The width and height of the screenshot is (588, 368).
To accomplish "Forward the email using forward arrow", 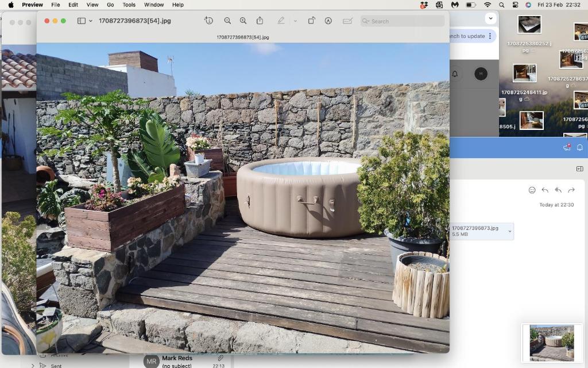I will coord(571,190).
